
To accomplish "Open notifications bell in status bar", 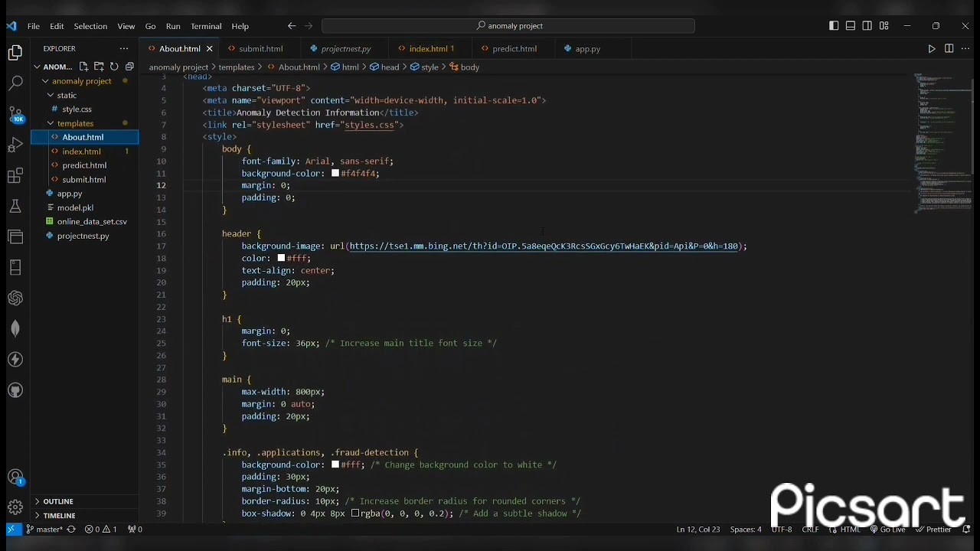I will click(967, 529).
